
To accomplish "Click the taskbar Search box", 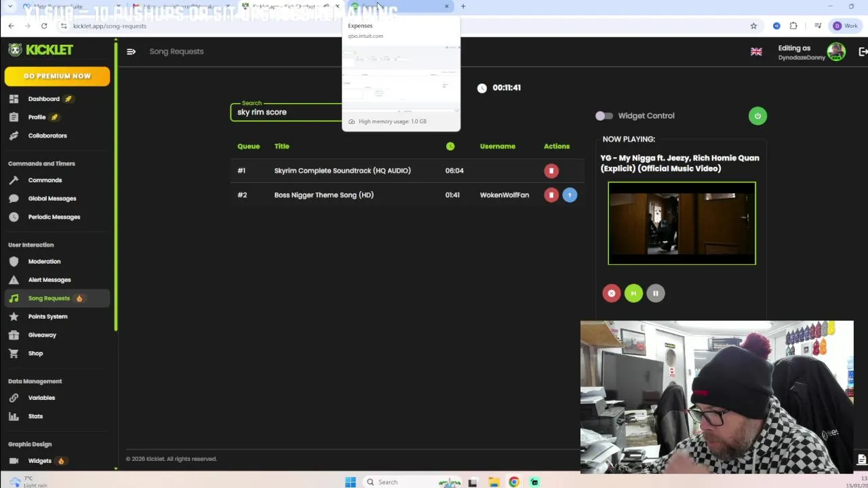I will [x=414, y=483].
